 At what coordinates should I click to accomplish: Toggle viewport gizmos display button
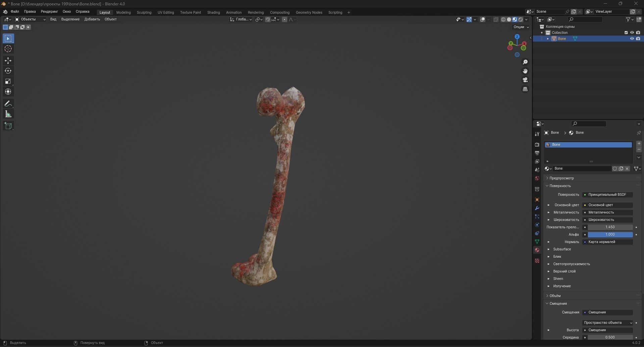tap(469, 19)
